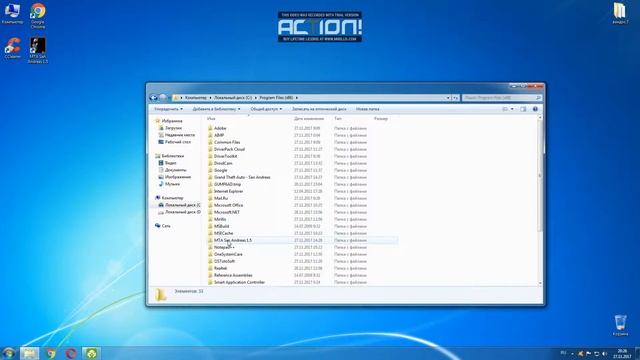
Task: Select Локальный диск (D:) in the navigation pane
Action: pos(179,212)
